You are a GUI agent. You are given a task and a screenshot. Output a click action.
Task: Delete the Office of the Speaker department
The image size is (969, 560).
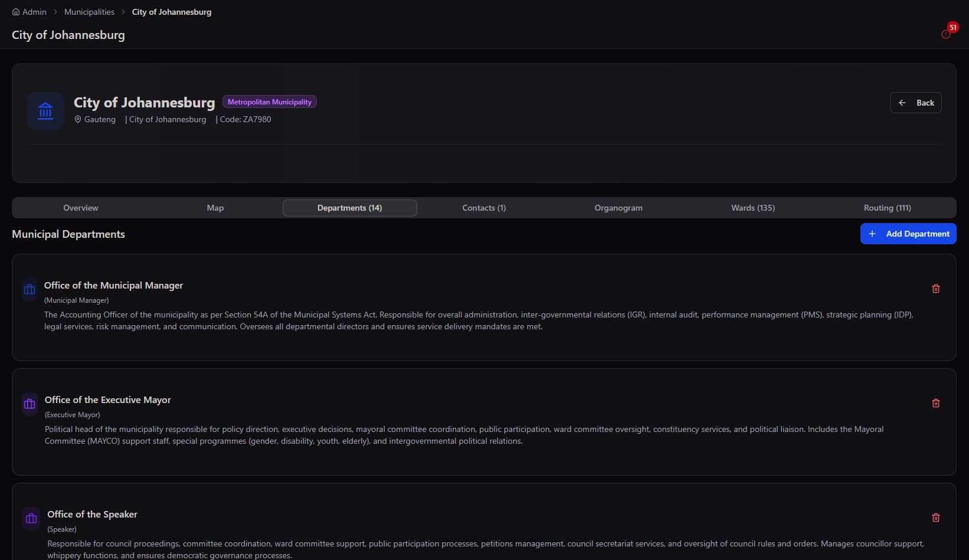936,518
